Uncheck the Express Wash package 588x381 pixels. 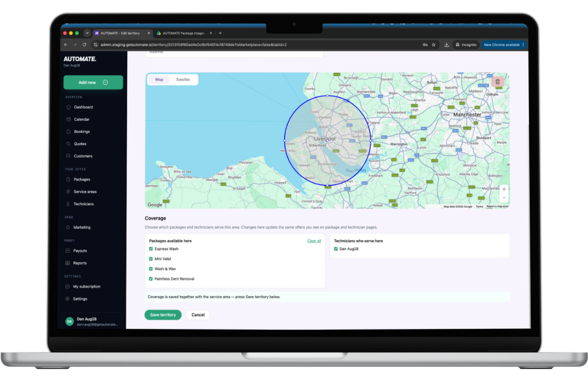151,249
